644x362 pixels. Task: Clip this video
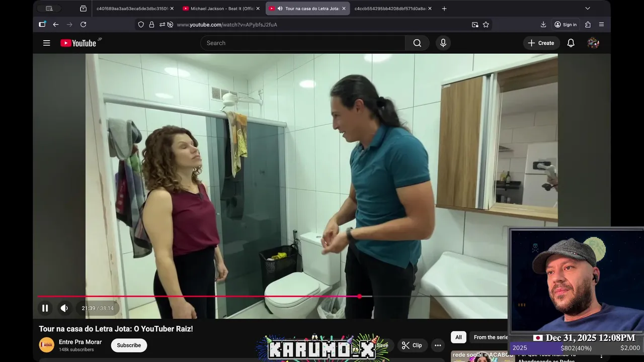click(x=412, y=345)
